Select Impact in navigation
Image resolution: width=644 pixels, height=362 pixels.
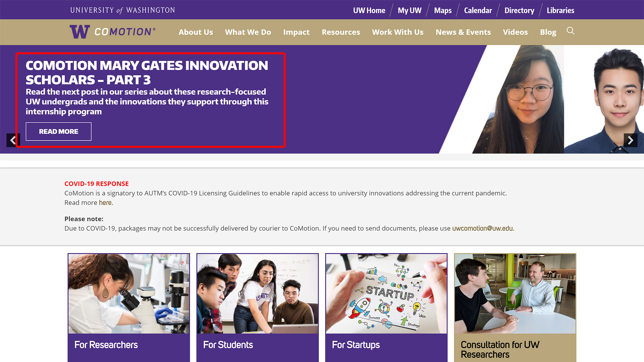click(296, 32)
